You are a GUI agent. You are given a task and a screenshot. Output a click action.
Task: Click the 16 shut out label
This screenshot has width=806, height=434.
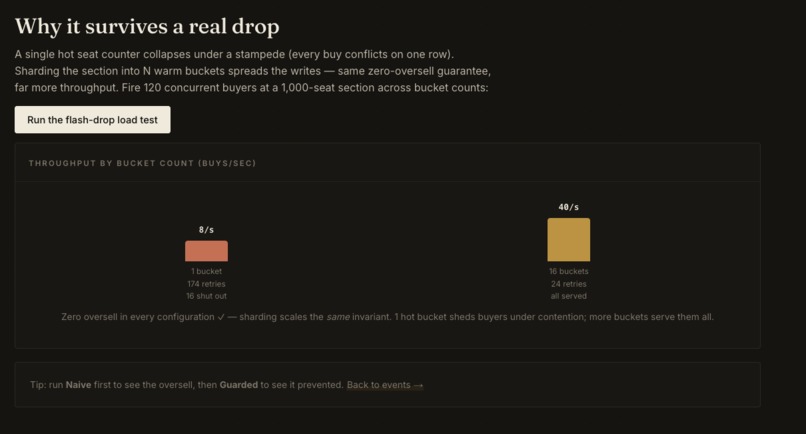207,296
